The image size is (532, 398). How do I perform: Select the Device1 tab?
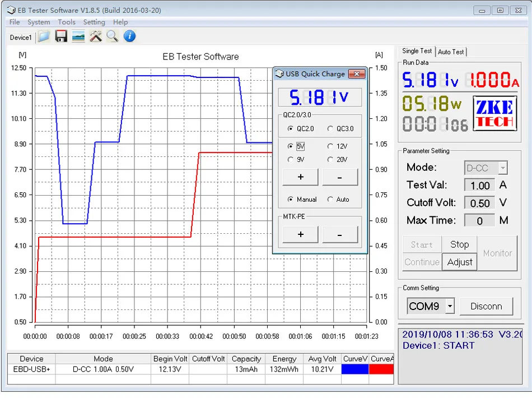tap(21, 38)
